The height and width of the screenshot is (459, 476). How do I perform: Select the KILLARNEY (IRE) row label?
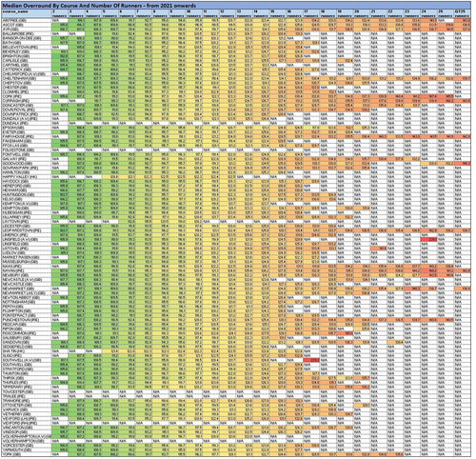[x=16, y=217]
